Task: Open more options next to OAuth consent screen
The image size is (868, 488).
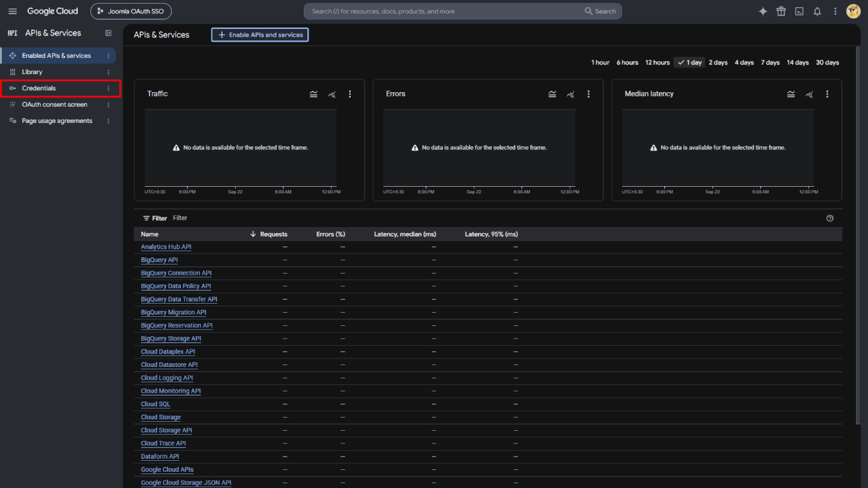Action: (x=108, y=104)
